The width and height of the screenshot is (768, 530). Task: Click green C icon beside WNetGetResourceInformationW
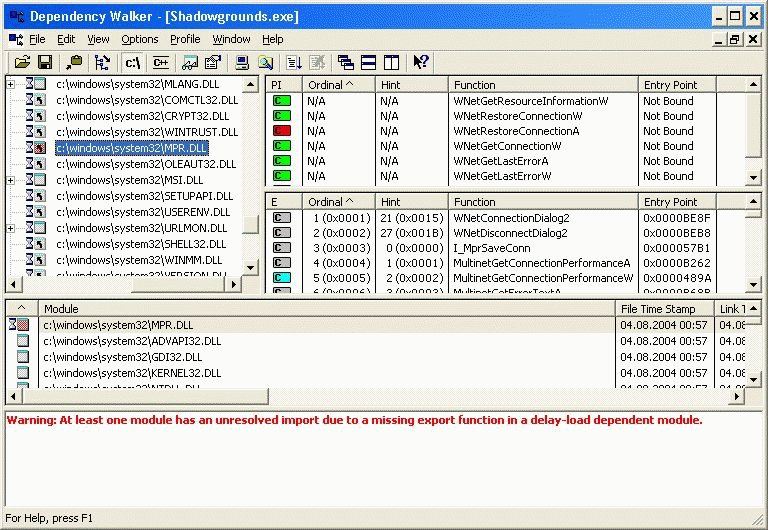click(282, 101)
